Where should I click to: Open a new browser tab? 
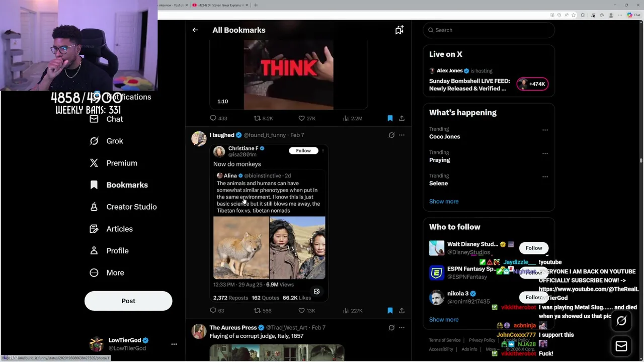coord(256,5)
